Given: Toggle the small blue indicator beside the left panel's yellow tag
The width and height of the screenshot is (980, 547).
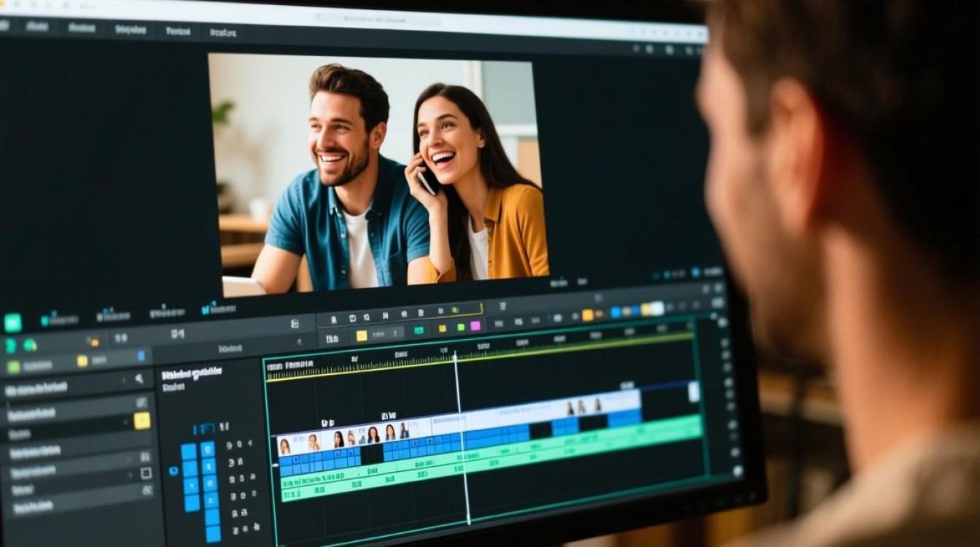Looking at the screenshot, I should click(x=141, y=357).
